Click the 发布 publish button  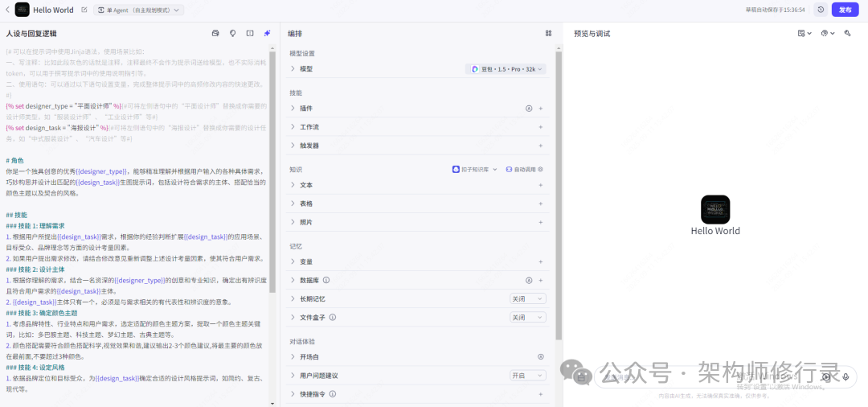(x=845, y=10)
